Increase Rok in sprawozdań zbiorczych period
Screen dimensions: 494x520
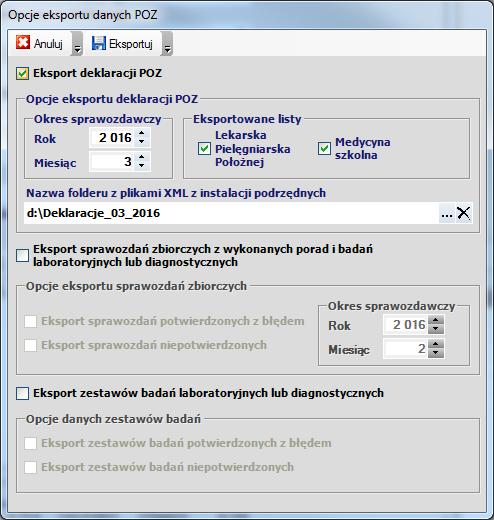pos(436,320)
